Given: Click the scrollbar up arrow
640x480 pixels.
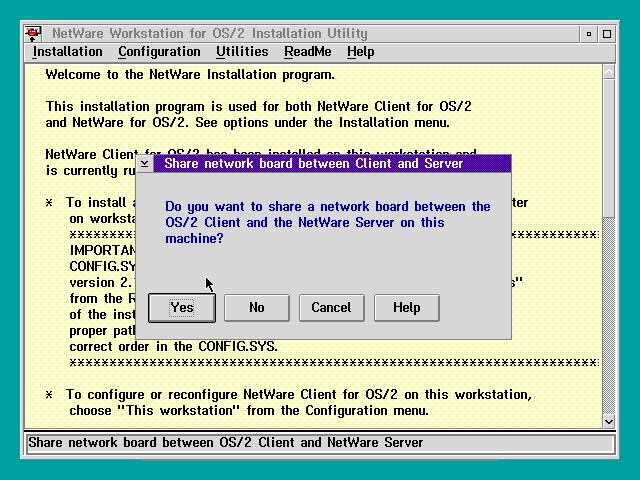Looking at the screenshot, I should pos(609,72).
